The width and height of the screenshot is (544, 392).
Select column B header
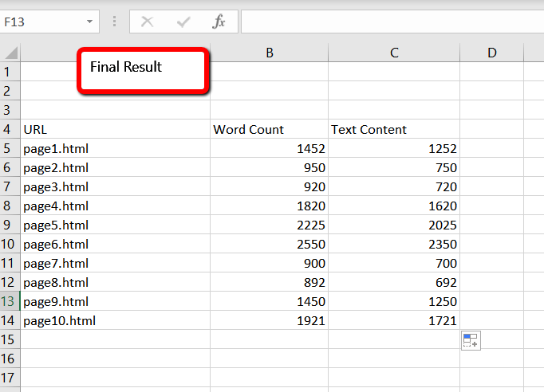click(270, 53)
